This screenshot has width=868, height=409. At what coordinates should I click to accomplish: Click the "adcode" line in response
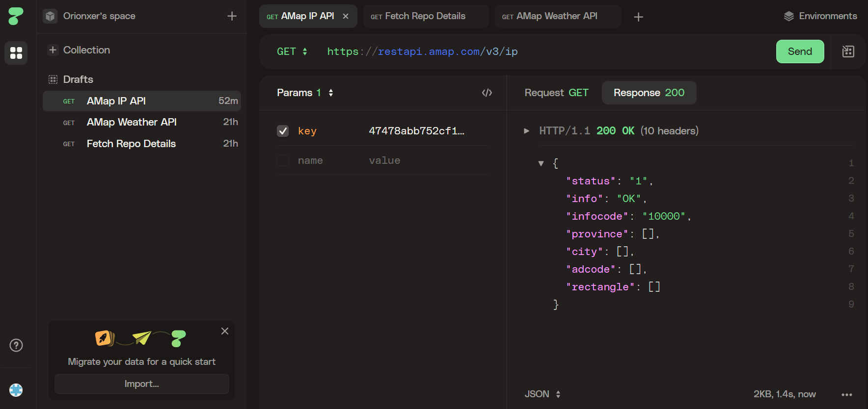[606, 269]
